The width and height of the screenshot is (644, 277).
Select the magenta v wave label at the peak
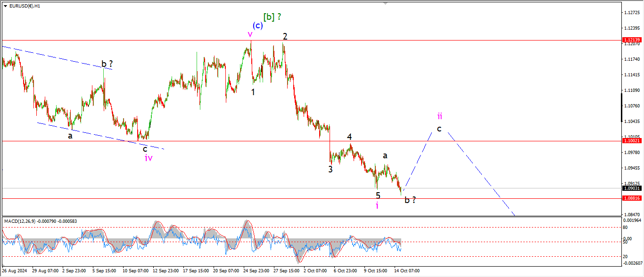250,34
